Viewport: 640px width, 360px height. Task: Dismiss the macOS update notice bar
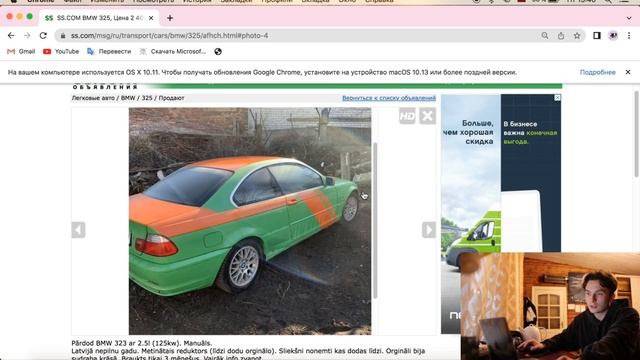point(628,72)
